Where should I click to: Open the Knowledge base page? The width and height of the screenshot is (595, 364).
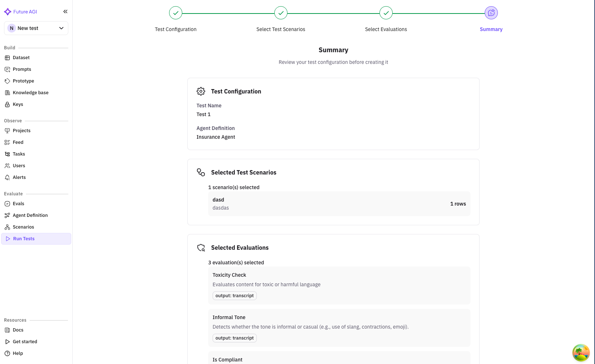[x=30, y=93]
